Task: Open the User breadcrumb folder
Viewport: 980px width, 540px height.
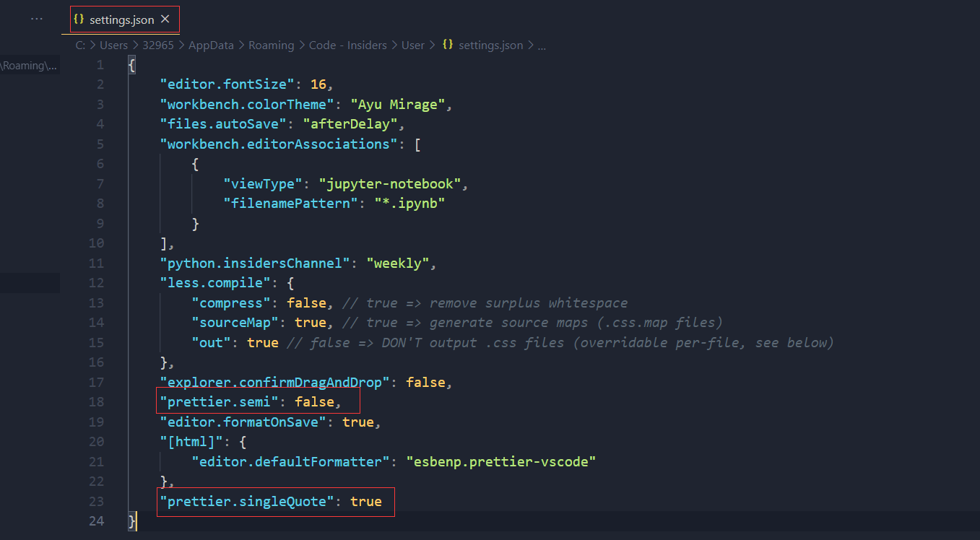Action: pos(413,45)
